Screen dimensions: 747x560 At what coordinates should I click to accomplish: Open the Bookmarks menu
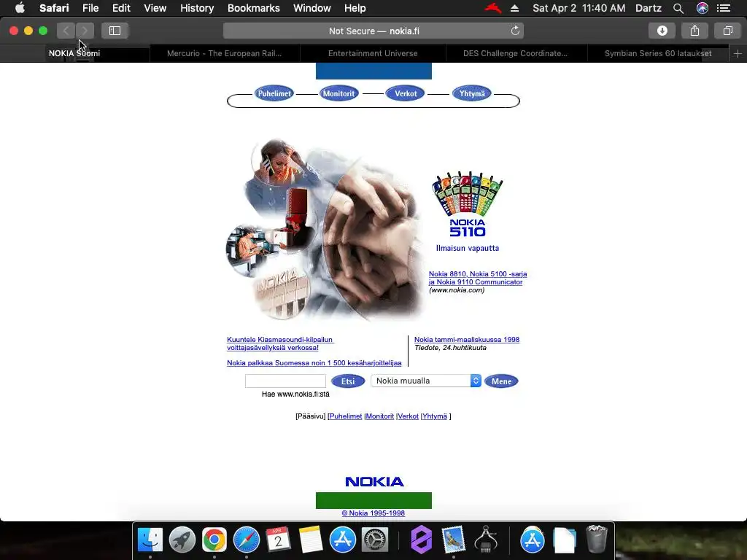pos(253,8)
